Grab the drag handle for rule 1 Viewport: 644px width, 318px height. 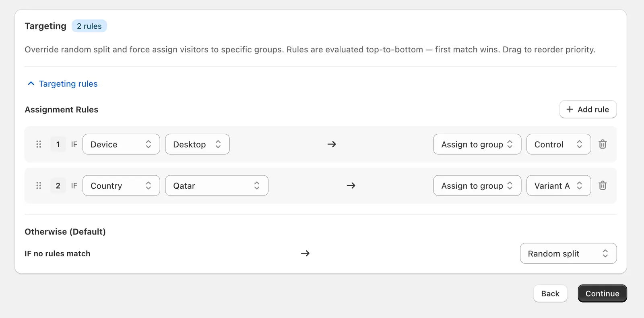click(39, 144)
